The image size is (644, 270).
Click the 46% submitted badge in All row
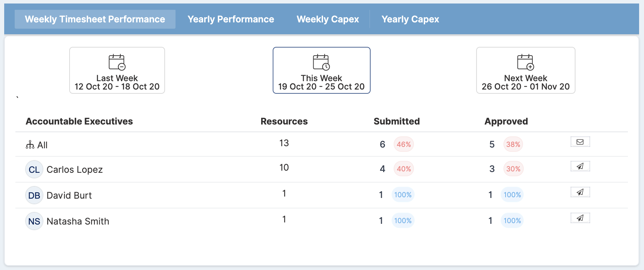(x=404, y=144)
